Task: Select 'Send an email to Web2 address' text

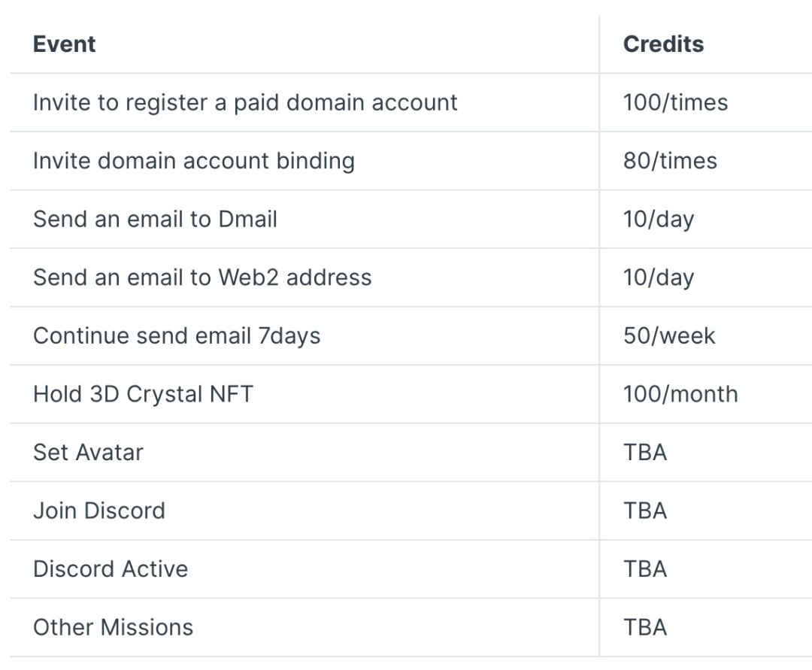Action: tap(202, 277)
